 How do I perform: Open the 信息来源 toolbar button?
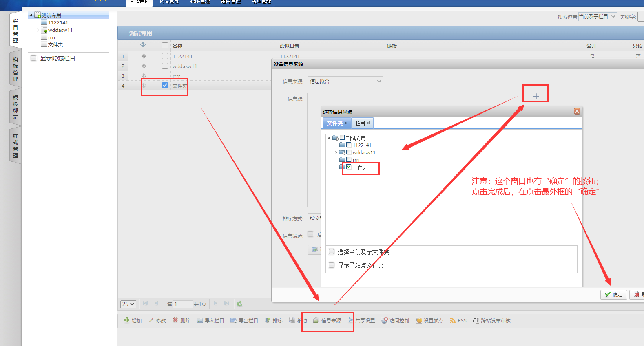(327, 321)
